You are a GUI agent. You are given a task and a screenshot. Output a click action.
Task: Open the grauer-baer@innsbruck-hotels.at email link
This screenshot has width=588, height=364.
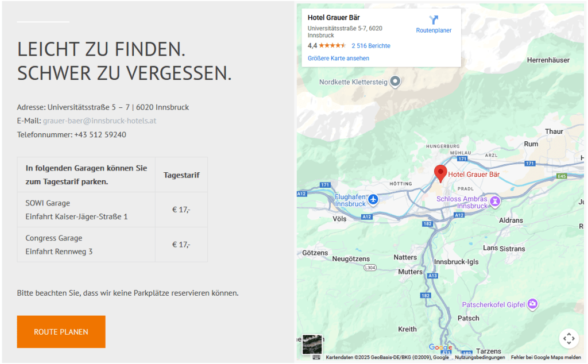point(99,121)
